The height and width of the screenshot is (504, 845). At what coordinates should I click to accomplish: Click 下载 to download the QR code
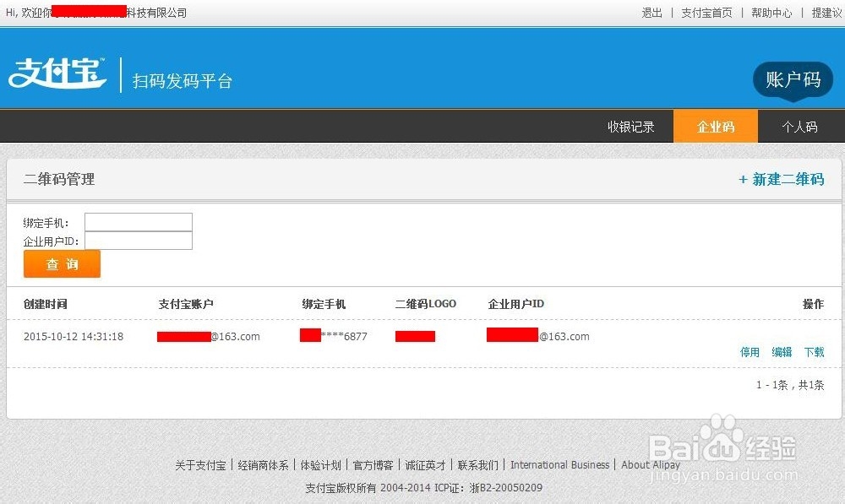[x=815, y=352]
